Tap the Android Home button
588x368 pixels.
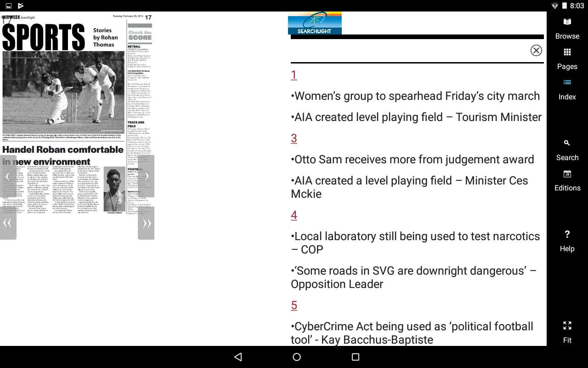pos(296,356)
